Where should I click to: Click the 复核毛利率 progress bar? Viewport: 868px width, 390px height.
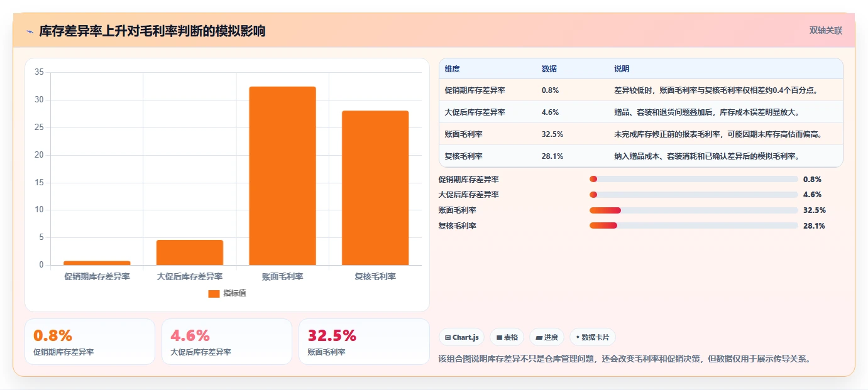[x=694, y=225]
